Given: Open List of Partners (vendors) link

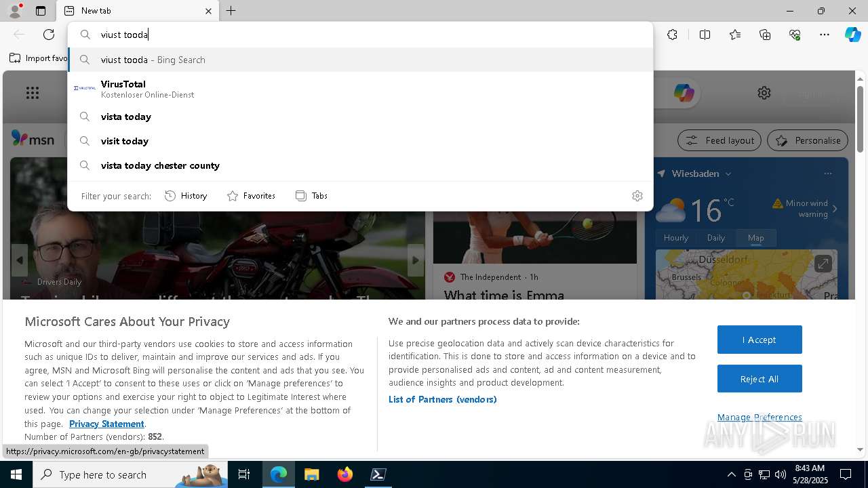Looking at the screenshot, I should 443,399.
